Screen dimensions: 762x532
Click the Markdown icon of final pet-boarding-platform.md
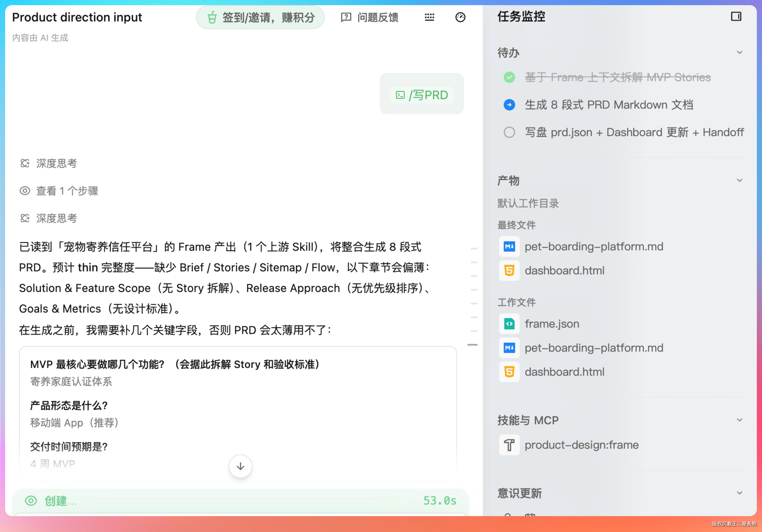(509, 246)
